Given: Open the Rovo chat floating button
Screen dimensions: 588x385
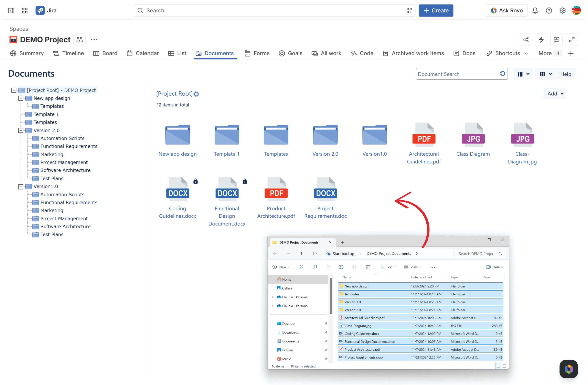Looking at the screenshot, I should pos(568,369).
